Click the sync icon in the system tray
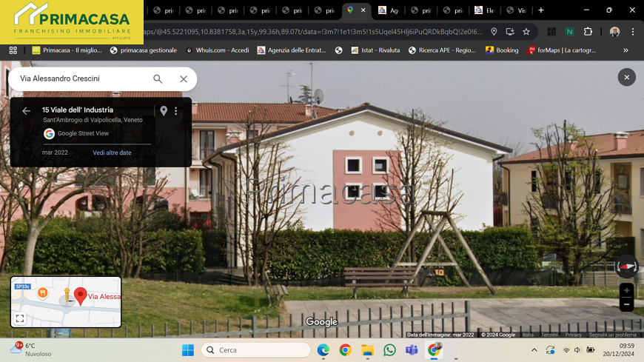 click(x=550, y=350)
